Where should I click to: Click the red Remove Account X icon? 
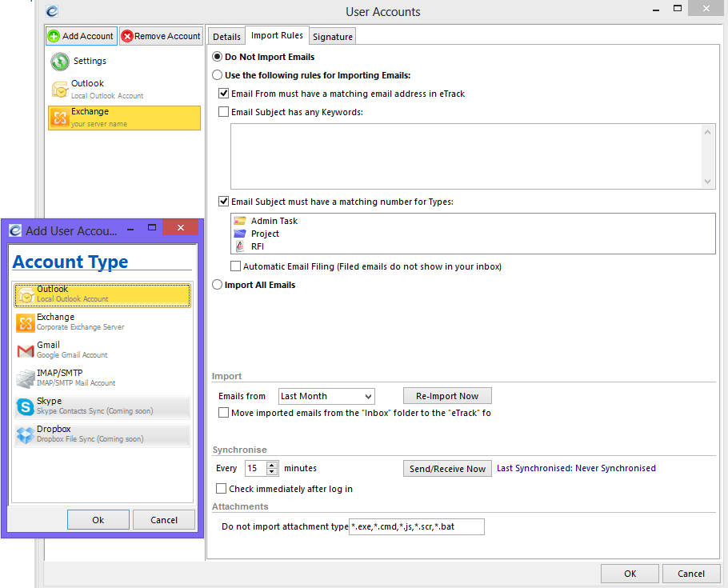(127, 36)
